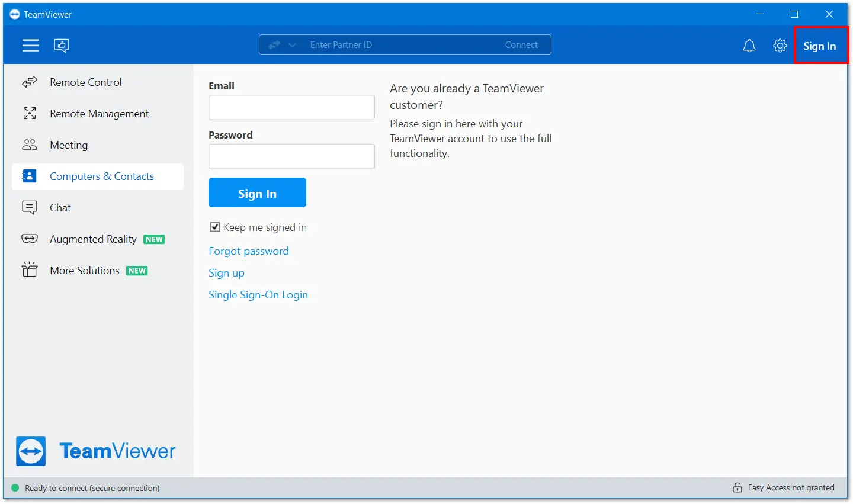The width and height of the screenshot is (853, 504).
Task: Open the notifications bell
Action: click(x=749, y=46)
